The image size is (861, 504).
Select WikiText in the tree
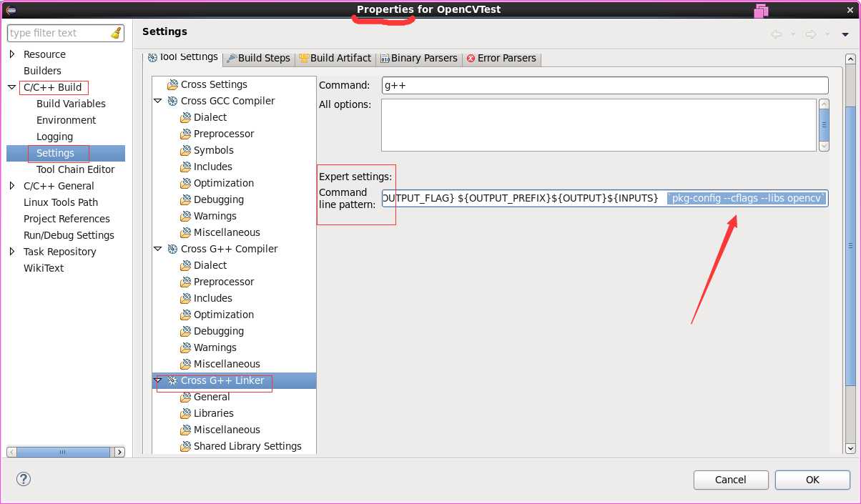coord(44,268)
